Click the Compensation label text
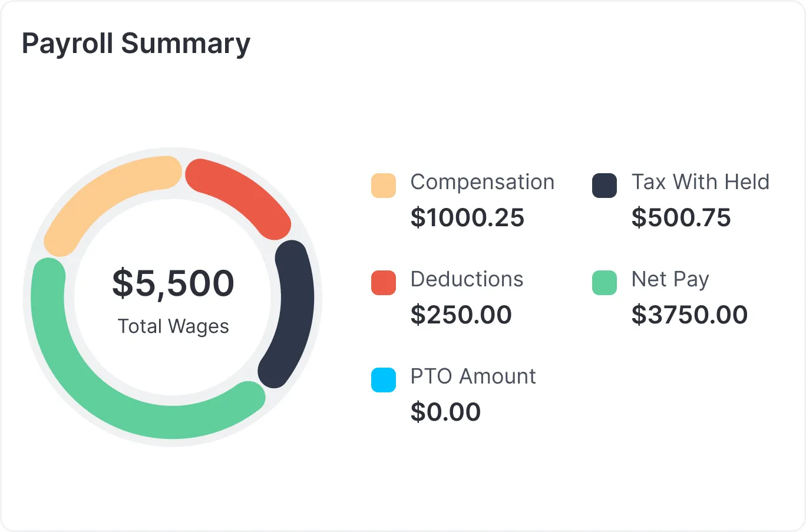The height and width of the screenshot is (532, 806). point(483,182)
